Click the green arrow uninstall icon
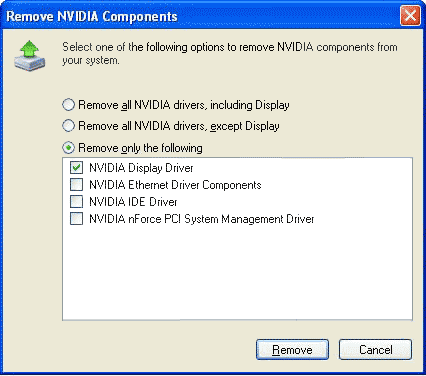Image resolution: width=426 pixels, height=376 pixels. tap(30, 56)
